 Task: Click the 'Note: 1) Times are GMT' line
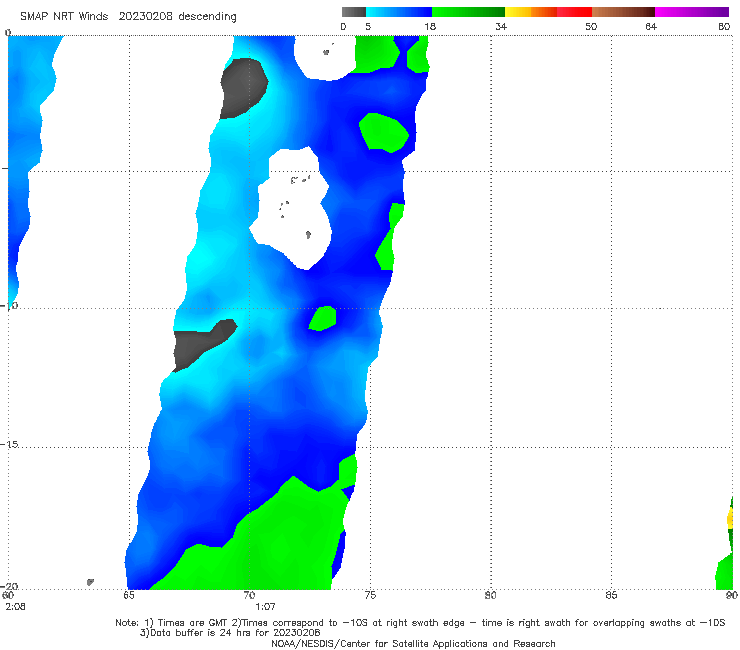coord(420,623)
